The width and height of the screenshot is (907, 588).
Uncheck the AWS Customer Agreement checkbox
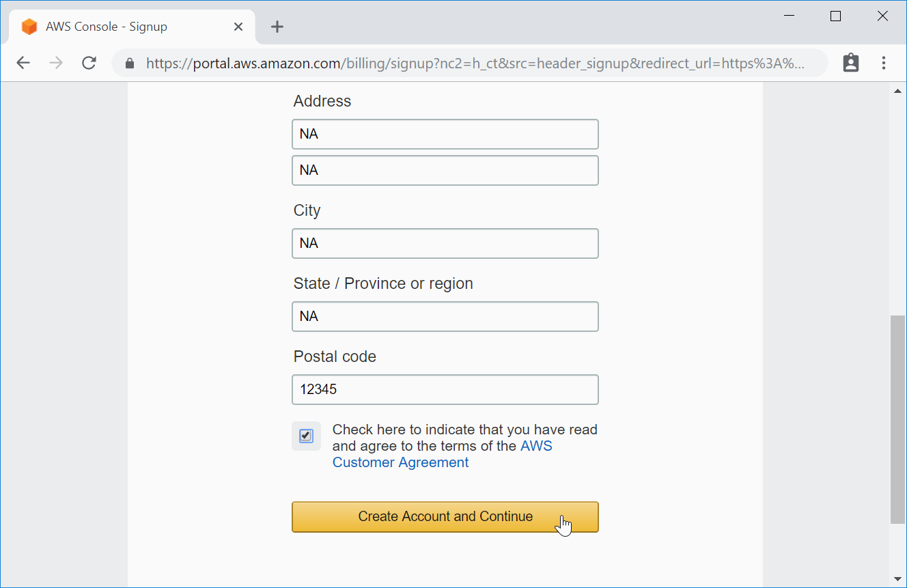306,436
